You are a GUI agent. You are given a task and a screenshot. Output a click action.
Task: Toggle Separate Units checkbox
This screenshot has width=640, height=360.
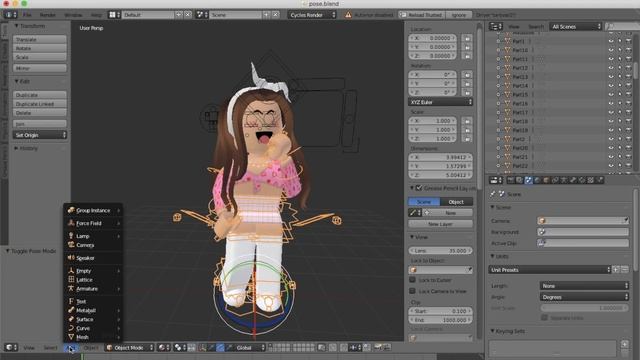point(544,317)
